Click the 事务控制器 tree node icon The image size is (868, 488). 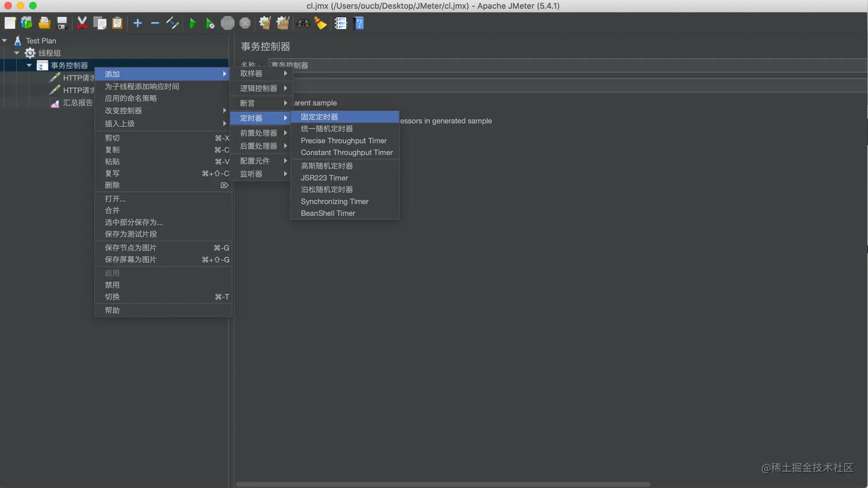[x=42, y=65]
